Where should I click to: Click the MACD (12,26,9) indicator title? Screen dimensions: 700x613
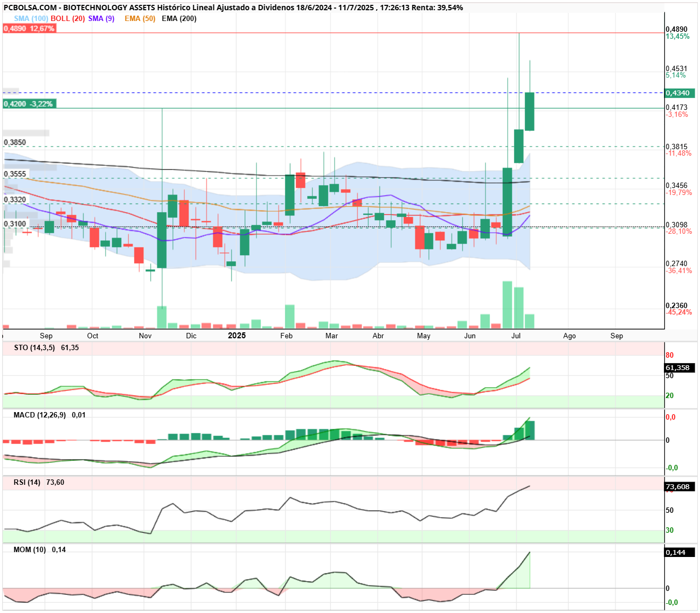pos(40,415)
